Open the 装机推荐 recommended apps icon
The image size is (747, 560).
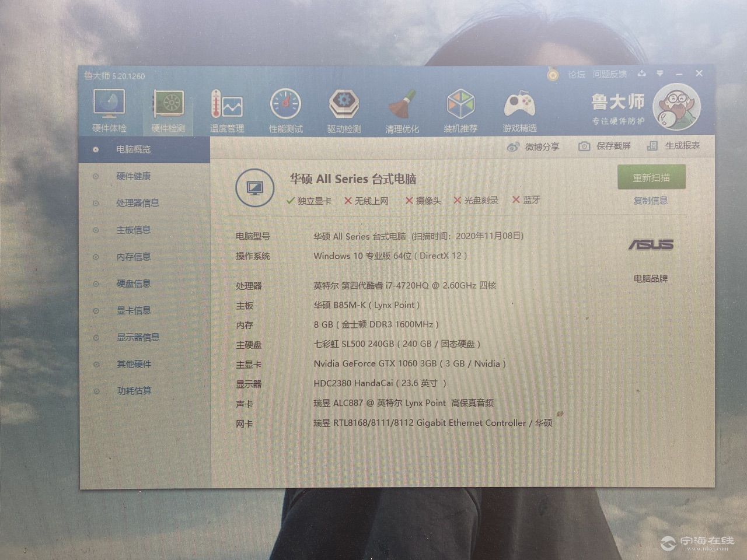(460, 110)
